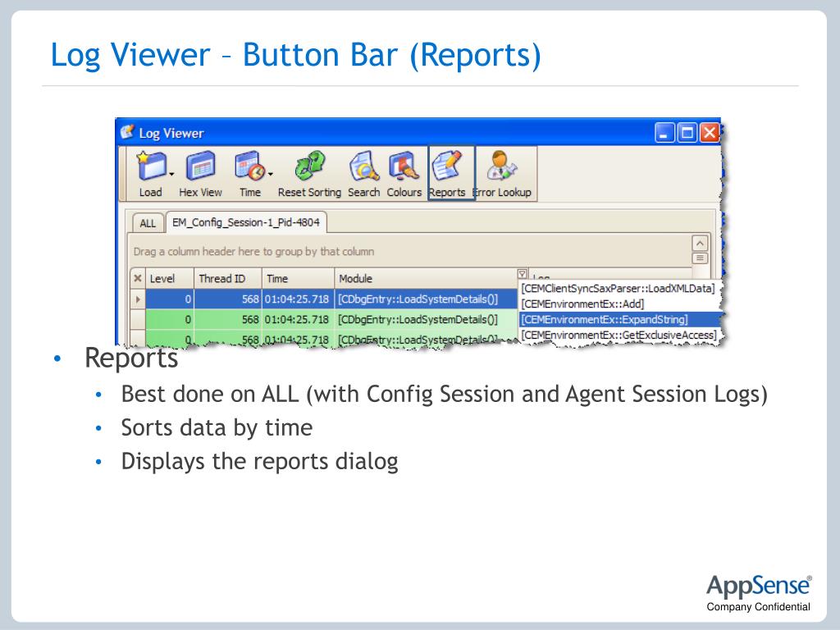Open the Module column filter dropdown
The image size is (840, 630).
point(522,274)
